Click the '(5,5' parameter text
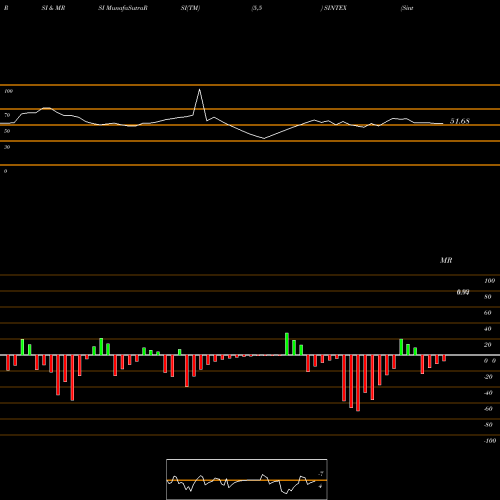Viewport: 500px width, 500px height. (x=257, y=8)
